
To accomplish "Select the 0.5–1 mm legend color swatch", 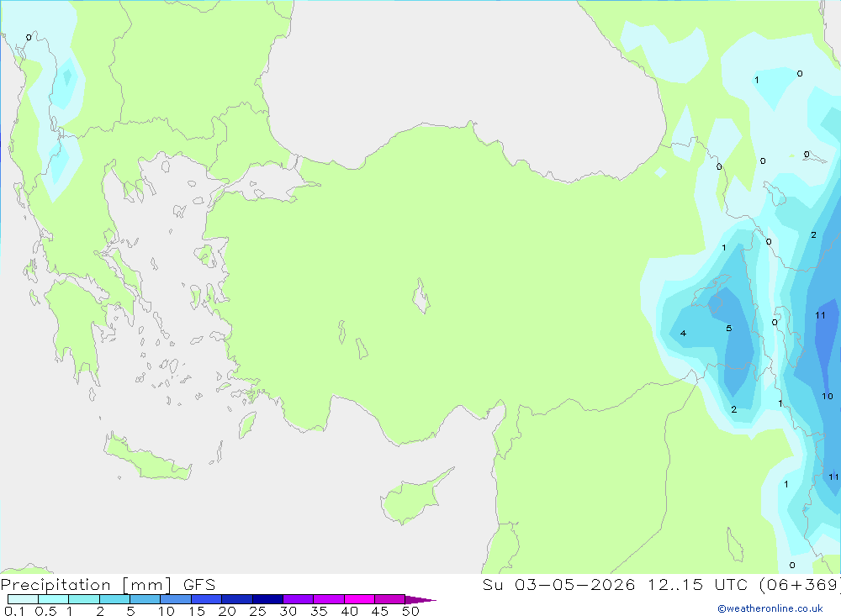I will click(53, 599).
